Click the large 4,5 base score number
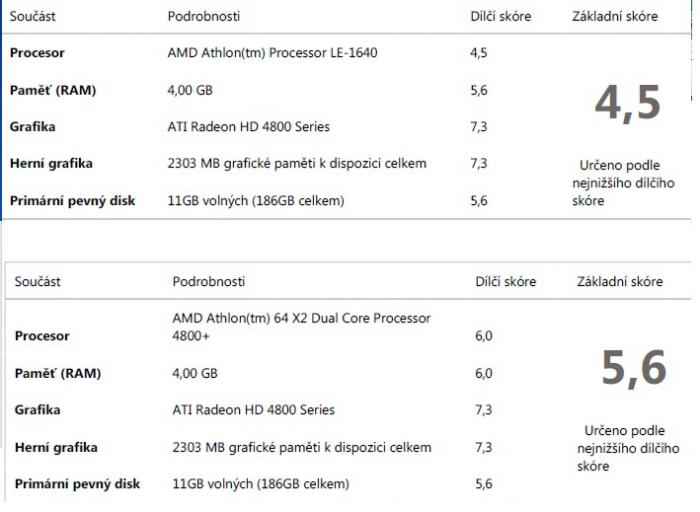 [626, 103]
